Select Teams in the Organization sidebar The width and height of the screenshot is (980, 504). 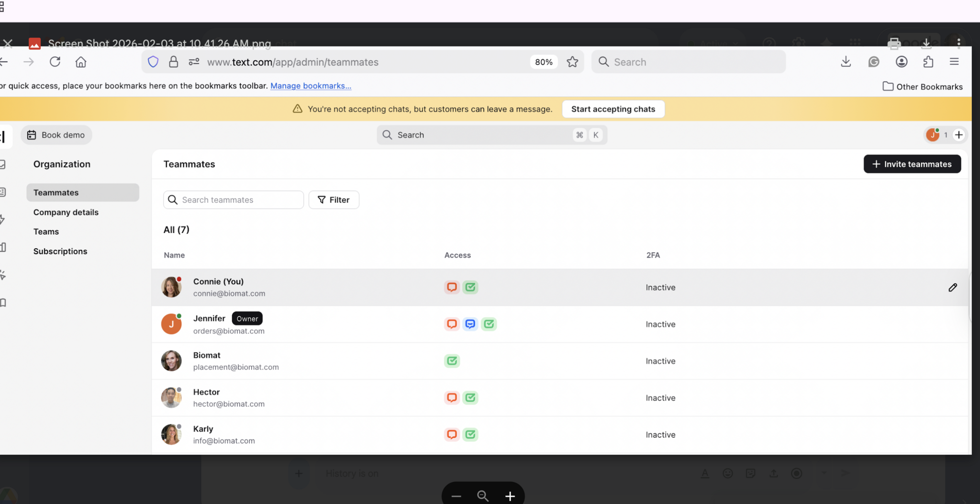[46, 232]
